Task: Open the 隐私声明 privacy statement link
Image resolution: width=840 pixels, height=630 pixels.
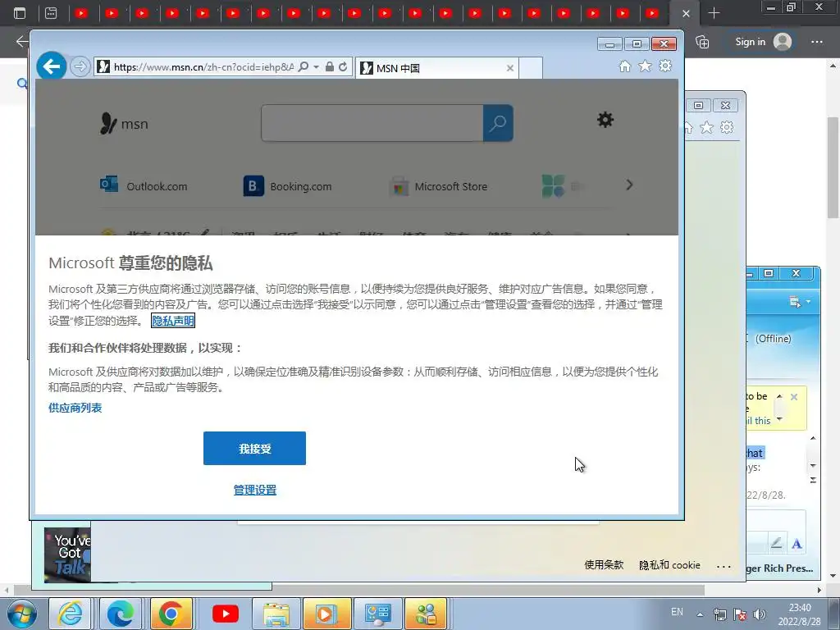Action: pos(173,321)
